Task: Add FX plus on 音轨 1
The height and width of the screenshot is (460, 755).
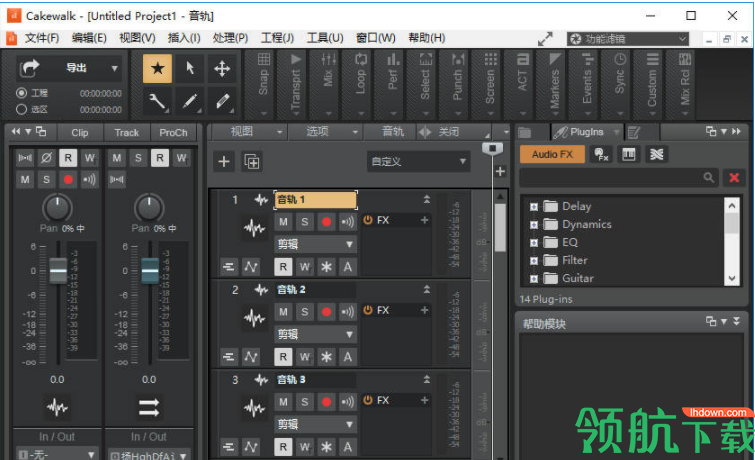Action: (x=425, y=220)
